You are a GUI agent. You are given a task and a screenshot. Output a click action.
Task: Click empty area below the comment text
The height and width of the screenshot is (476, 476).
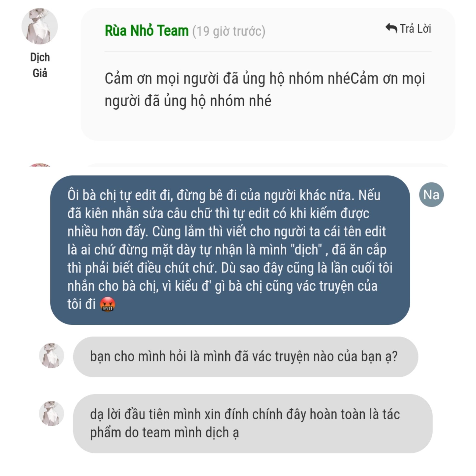[x=268, y=125]
